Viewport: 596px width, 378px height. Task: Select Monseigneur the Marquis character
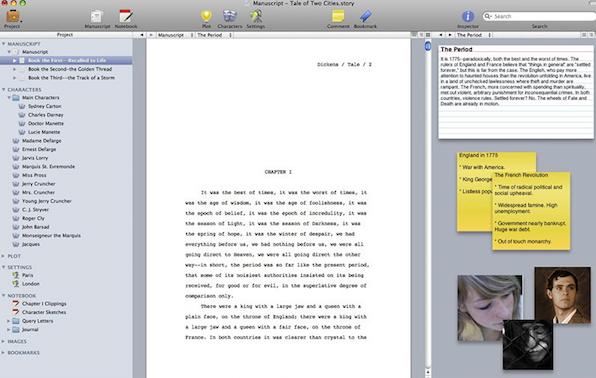click(51, 236)
